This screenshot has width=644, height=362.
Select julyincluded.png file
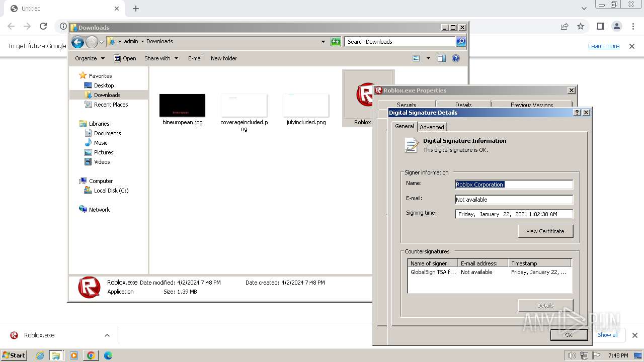point(306,110)
